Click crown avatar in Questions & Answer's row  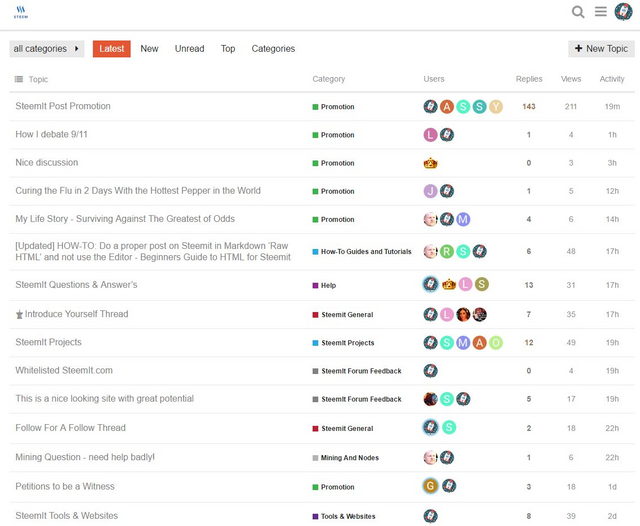449,284
